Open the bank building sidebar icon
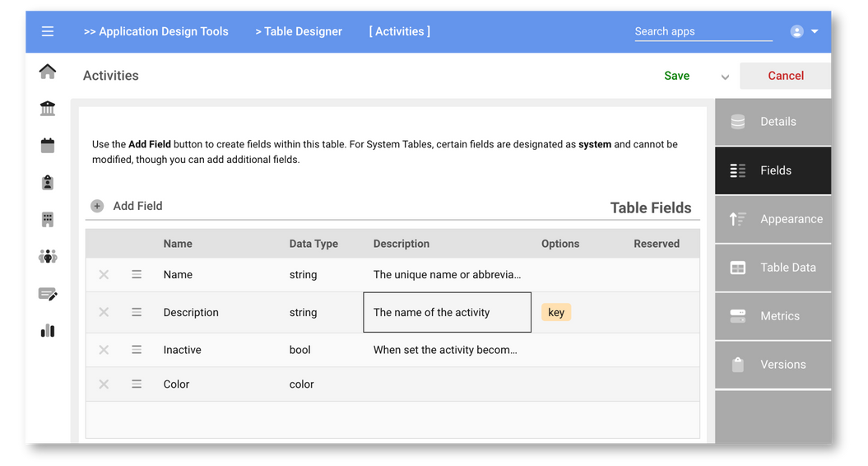 click(48, 109)
